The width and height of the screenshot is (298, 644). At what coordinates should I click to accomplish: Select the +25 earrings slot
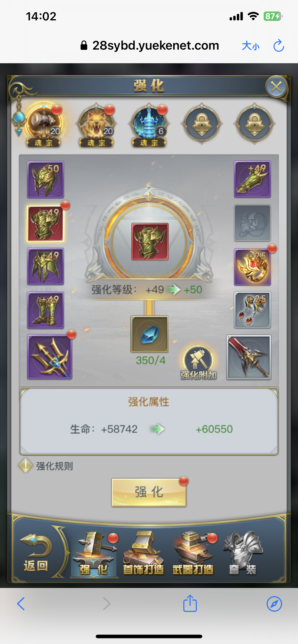(x=252, y=310)
